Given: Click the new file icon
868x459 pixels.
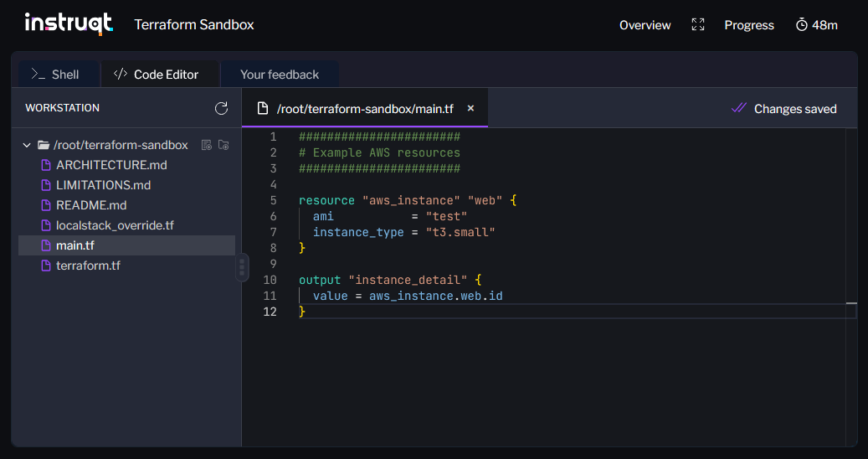Looking at the screenshot, I should point(207,145).
